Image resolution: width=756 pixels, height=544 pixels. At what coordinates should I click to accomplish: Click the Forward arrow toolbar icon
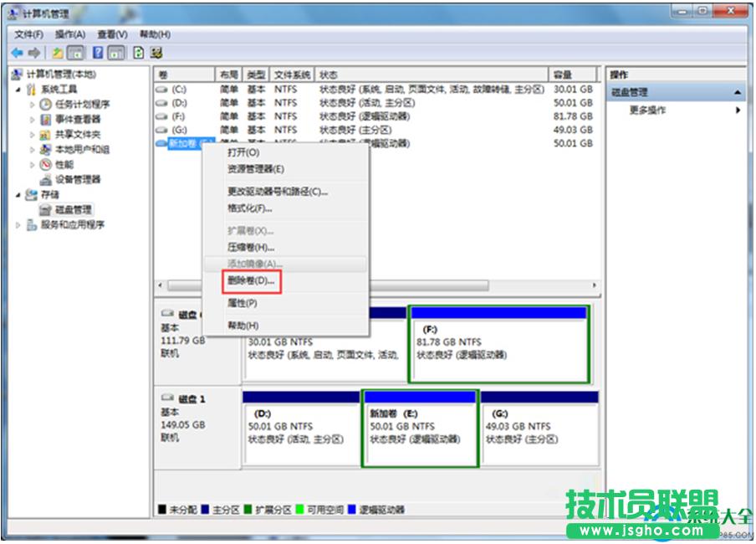33,53
